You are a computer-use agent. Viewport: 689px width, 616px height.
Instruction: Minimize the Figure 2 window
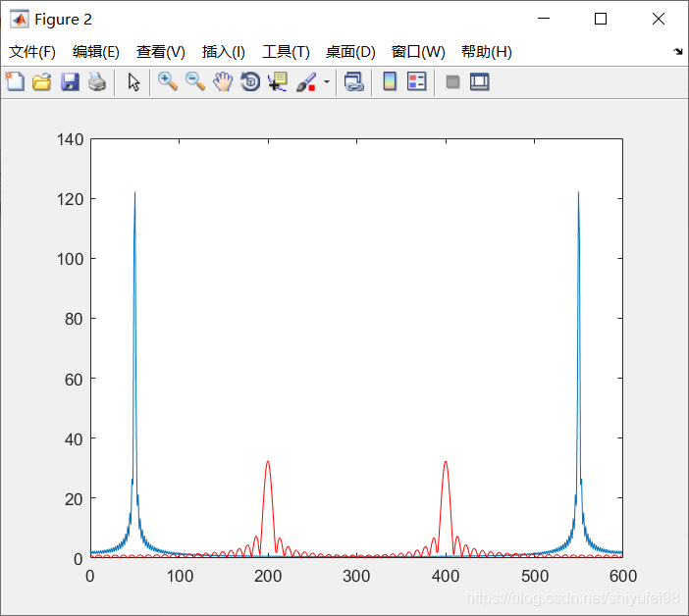tap(544, 19)
